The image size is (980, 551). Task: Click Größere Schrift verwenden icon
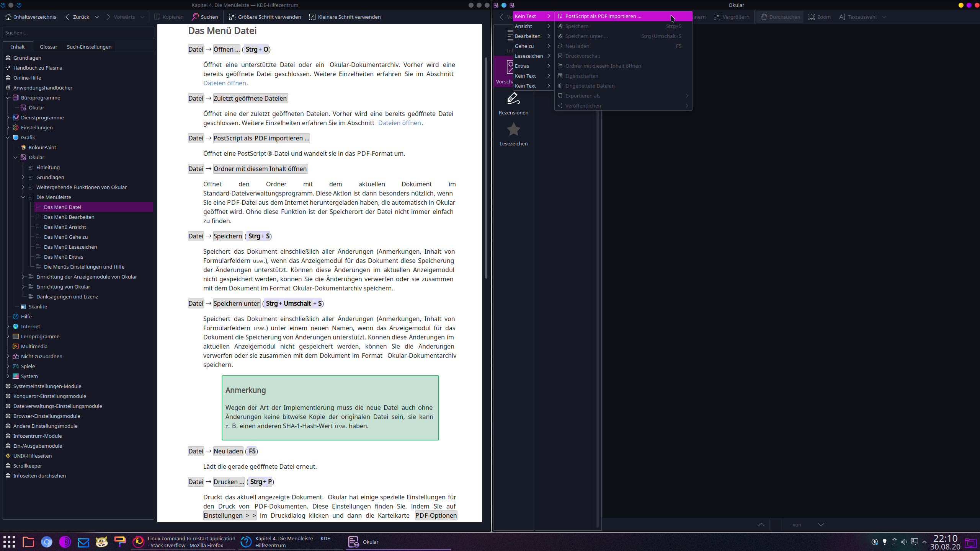click(x=232, y=17)
